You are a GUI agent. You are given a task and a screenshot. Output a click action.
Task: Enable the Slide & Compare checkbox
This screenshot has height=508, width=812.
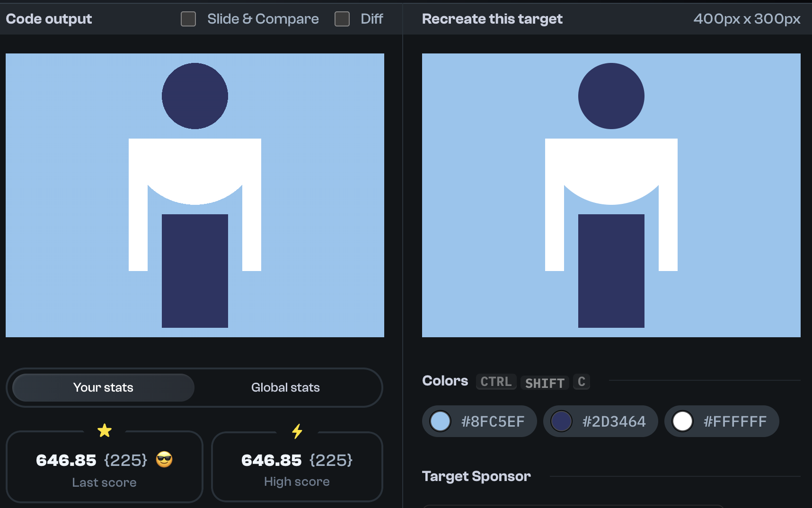pos(188,19)
